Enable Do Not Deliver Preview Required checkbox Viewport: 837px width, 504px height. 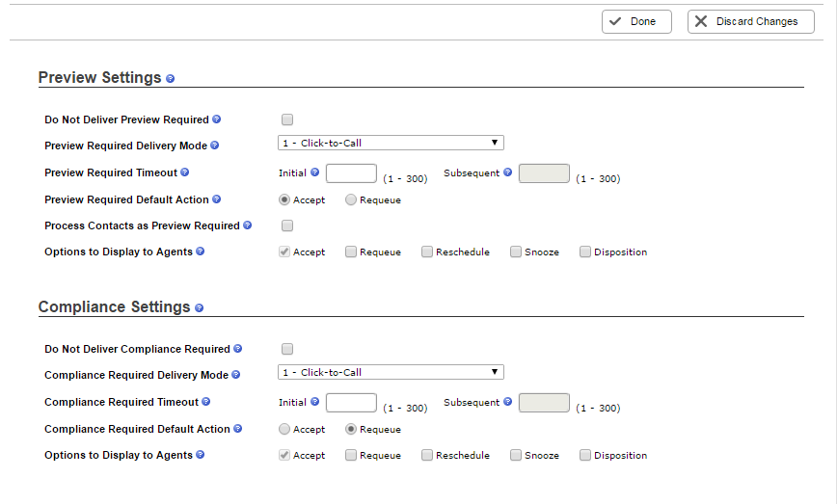click(x=287, y=119)
